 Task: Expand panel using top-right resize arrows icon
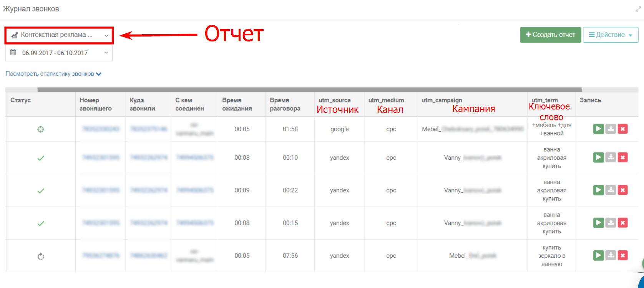(x=638, y=9)
